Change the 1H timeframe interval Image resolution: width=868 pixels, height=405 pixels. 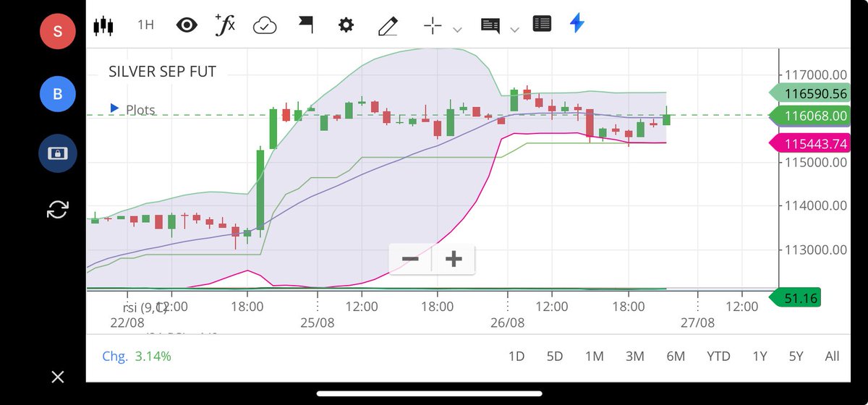point(145,25)
